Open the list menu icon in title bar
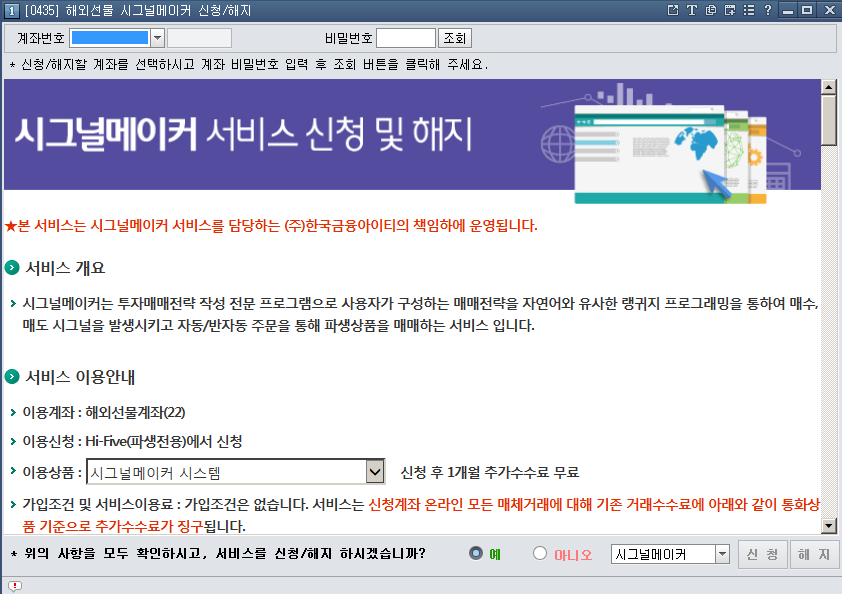The width and height of the screenshot is (842, 594). [x=749, y=10]
